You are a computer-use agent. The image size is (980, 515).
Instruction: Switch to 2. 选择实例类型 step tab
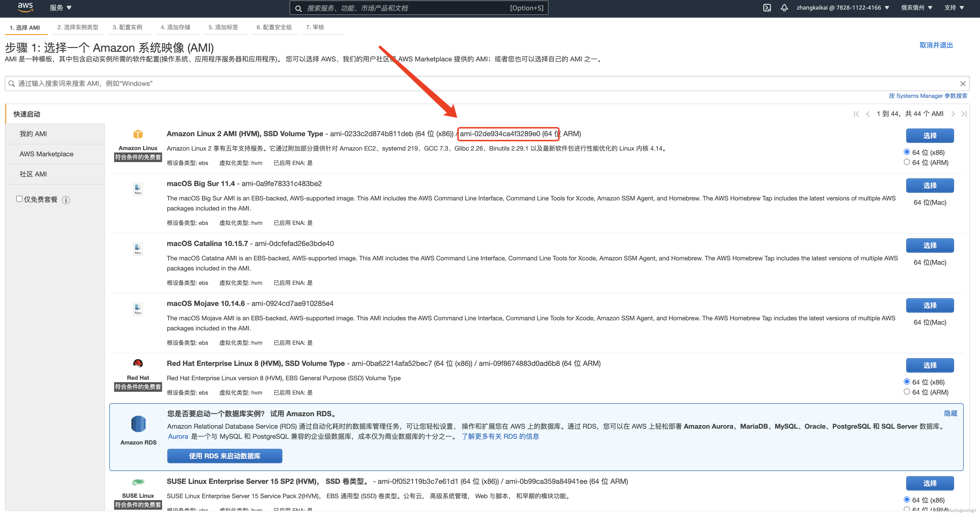click(78, 27)
